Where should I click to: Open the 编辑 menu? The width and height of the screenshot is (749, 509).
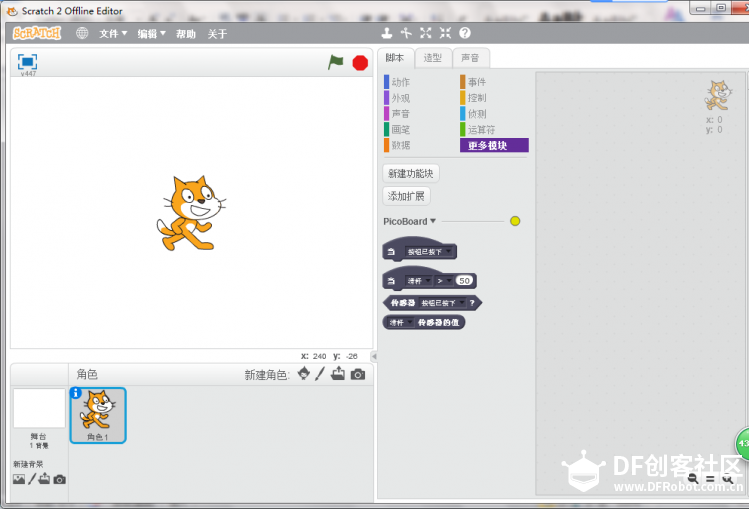point(151,34)
